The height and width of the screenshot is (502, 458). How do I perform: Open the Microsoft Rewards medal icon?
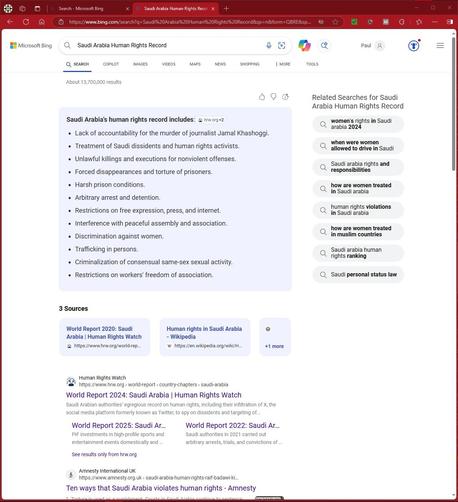coord(414,45)
